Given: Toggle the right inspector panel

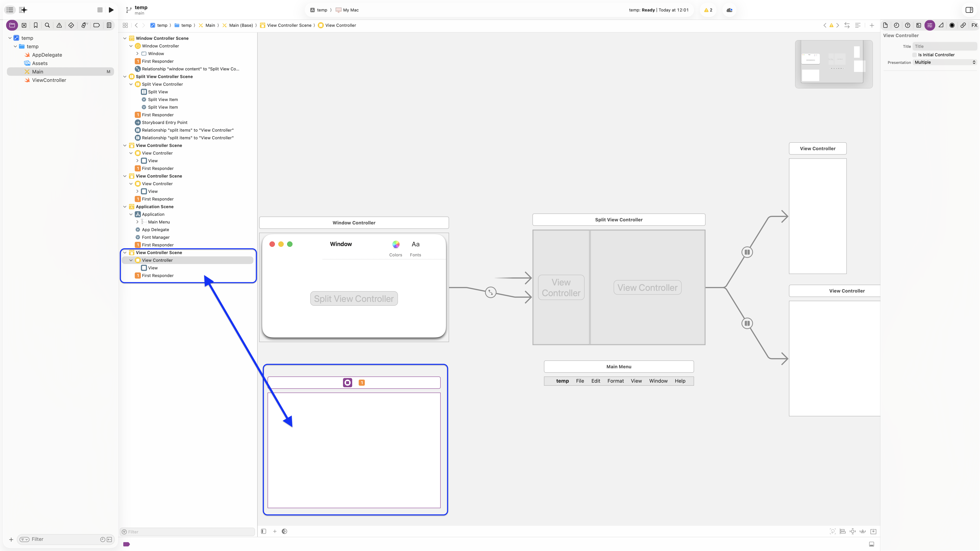Looking at the screenshot, I should (969, 10).
